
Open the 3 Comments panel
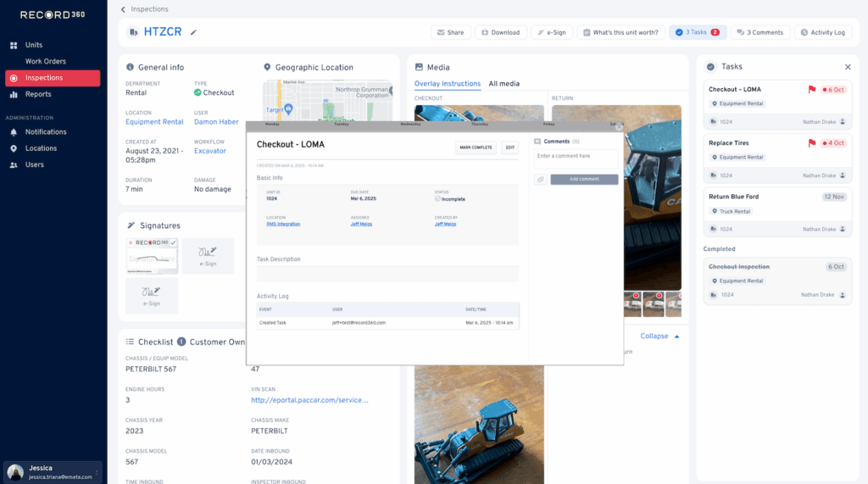(760, 33)
